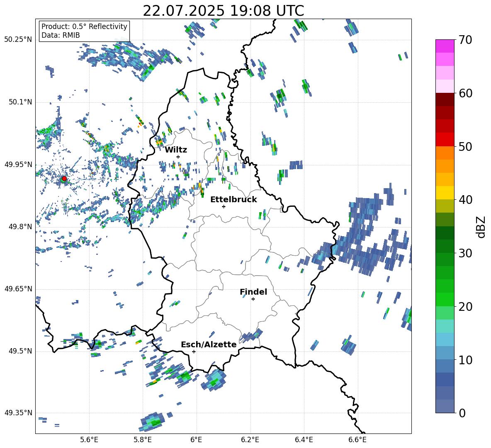Click the 49.8°N latitude label
Image resolution: width=491 pixels, height=448 pixels.
tap(20, 227)
